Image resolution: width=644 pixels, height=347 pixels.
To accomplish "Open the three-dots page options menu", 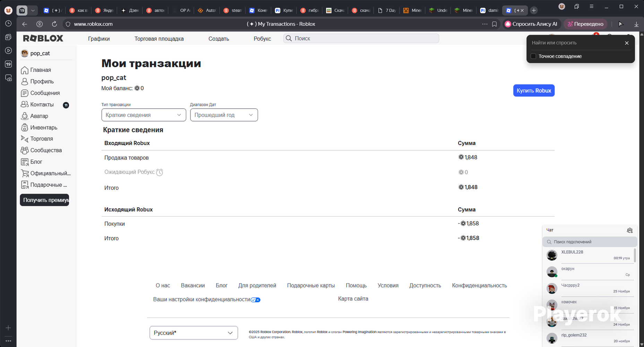I will pyautogui.click(x=485, y=24).
